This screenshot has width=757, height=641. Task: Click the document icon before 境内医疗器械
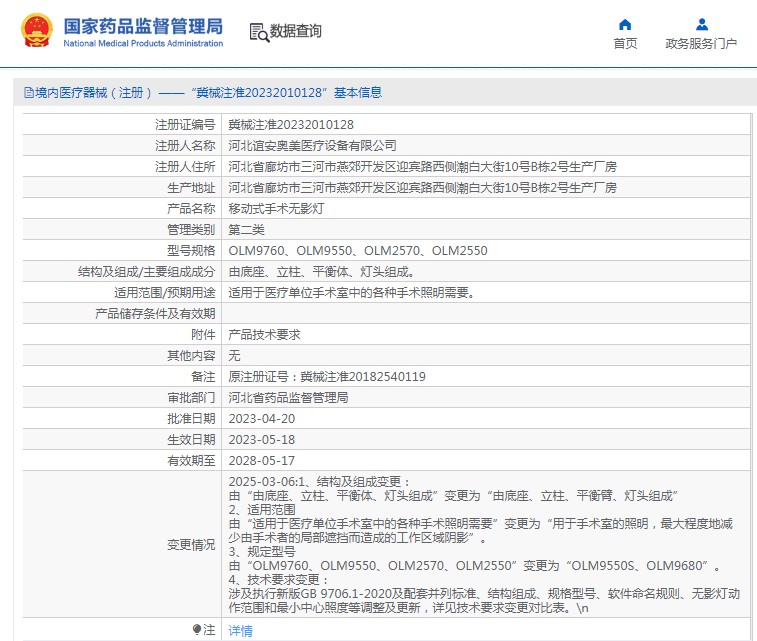(29, 93)
